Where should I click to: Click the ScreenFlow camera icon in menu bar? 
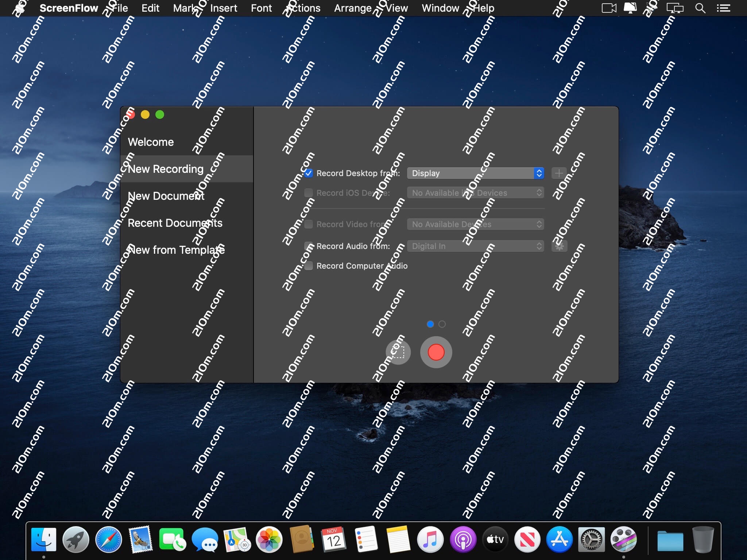point(608,8)
